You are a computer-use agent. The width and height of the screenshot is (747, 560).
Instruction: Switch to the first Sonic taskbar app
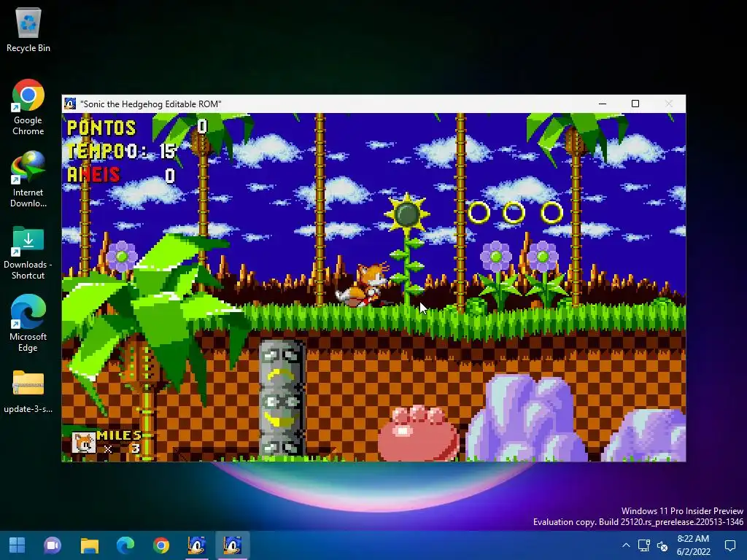197,545
